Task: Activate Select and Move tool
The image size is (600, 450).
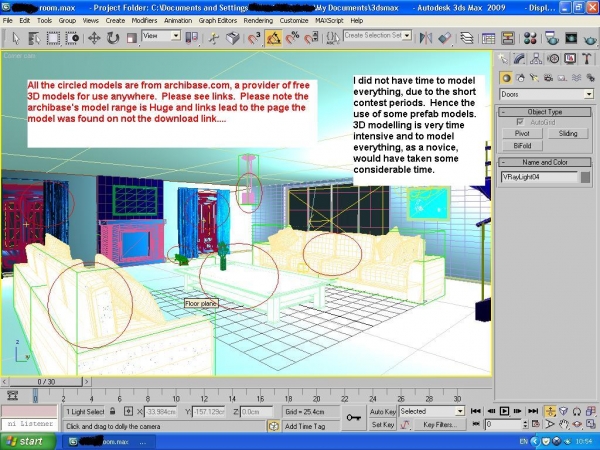Action: 94,38
